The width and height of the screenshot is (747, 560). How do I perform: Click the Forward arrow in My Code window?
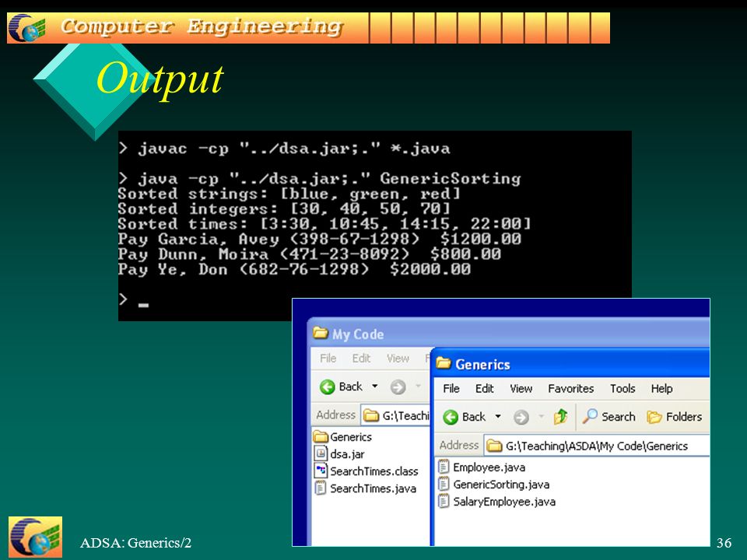(398, 387)
